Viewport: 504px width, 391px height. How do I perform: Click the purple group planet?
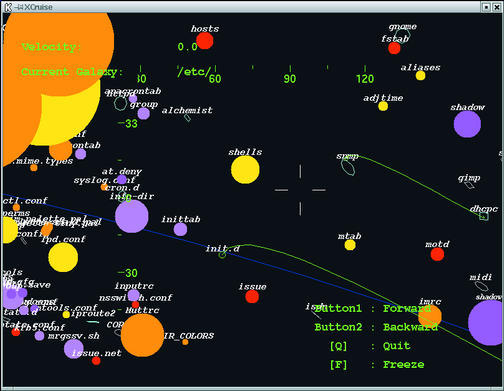tap(144, 113)
